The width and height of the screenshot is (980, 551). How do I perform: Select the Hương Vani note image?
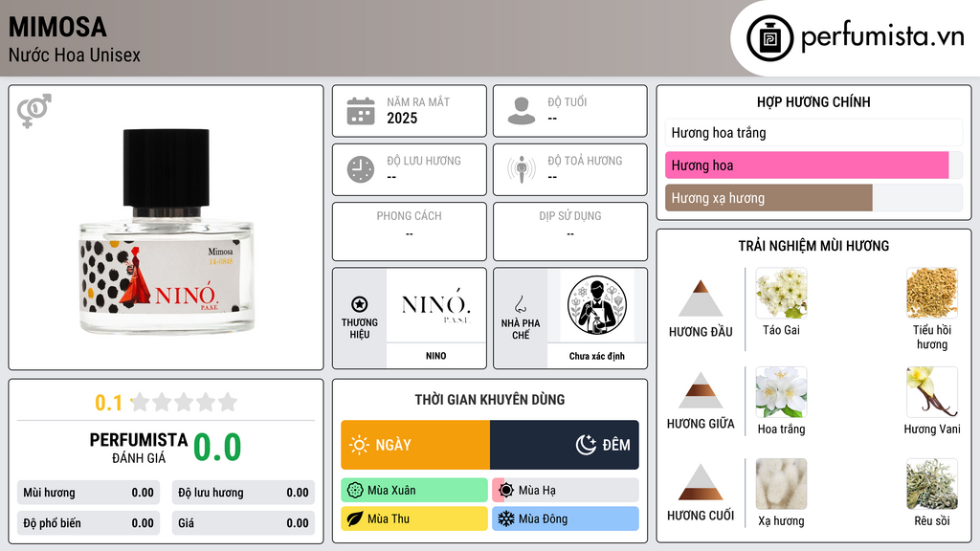pyautogui.click(x=932, y=392)
